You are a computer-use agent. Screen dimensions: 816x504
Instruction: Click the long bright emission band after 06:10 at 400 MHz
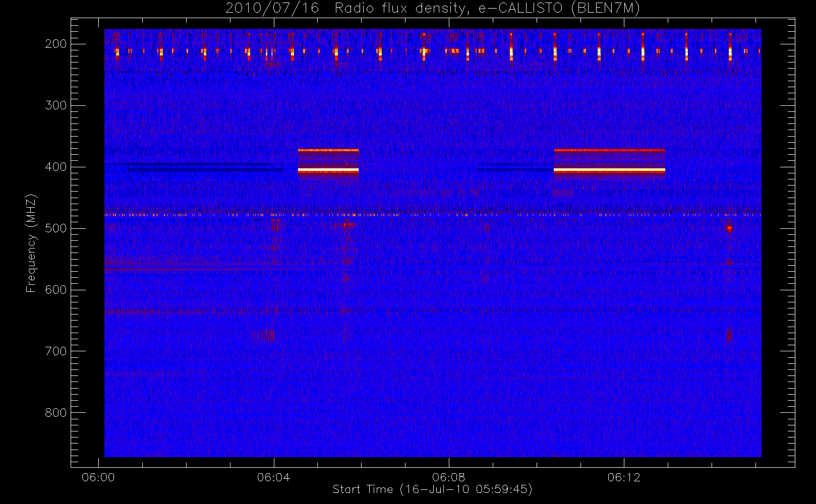(609, 170)
